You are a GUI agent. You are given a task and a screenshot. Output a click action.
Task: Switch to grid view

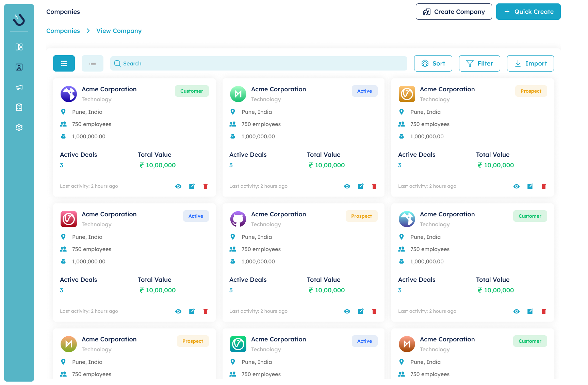pyautogui.click(x=64, y=63)
